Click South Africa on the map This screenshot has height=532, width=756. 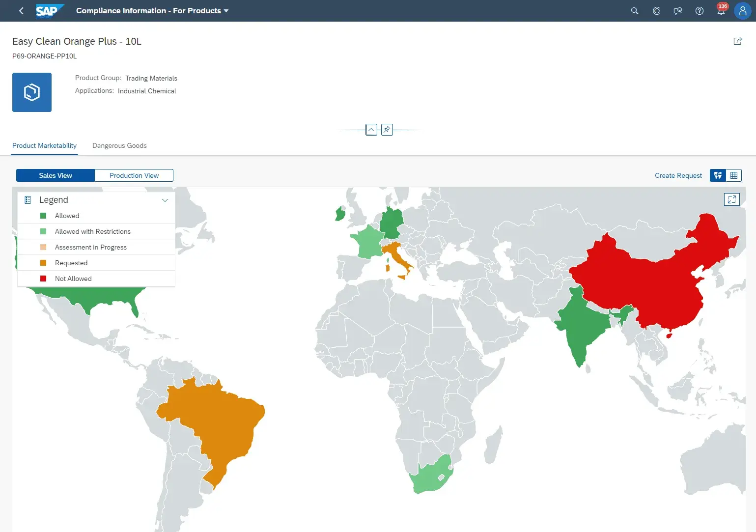pyautogui.click(x=431, y=477)
